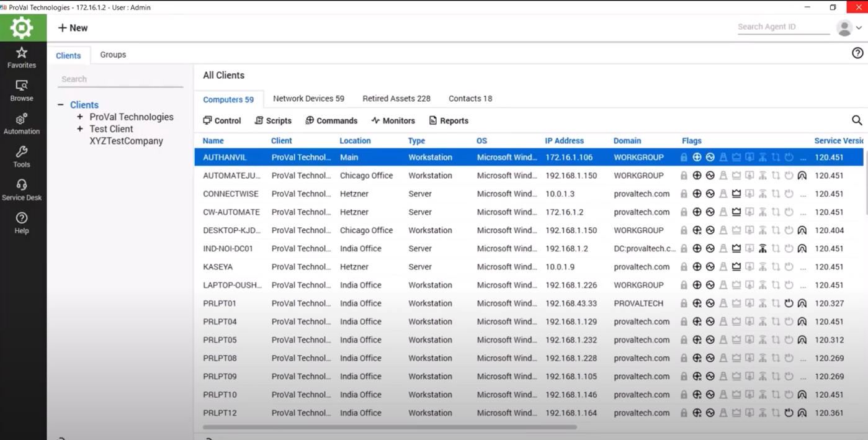Image resolution: width=868 pixels, height=440 pixels.
Task: Click the horizontal scrollbar below the table
Action: click(390, 427)
